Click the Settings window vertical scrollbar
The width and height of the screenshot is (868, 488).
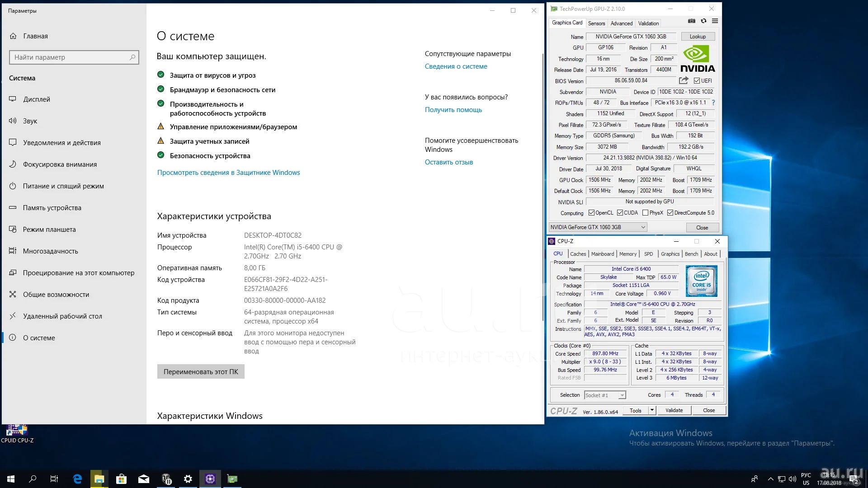tap(542, 186)
